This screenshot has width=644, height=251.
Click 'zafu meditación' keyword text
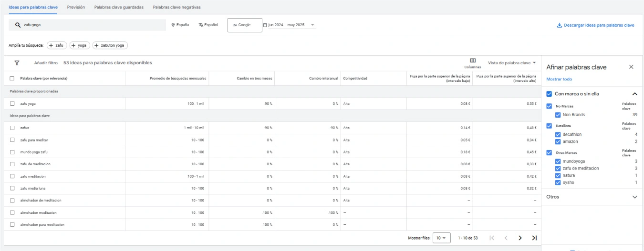pos(33,176)
